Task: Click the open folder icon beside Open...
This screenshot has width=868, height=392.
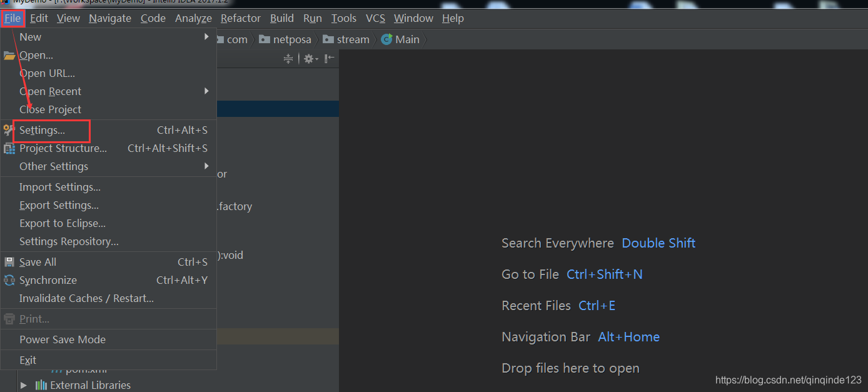Action: [x=9, y=56]
